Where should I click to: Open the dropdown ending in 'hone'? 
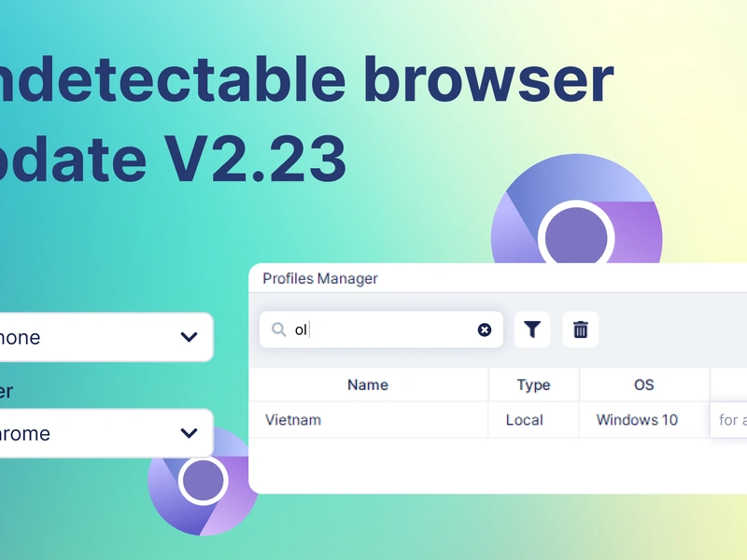coord(106,337)
